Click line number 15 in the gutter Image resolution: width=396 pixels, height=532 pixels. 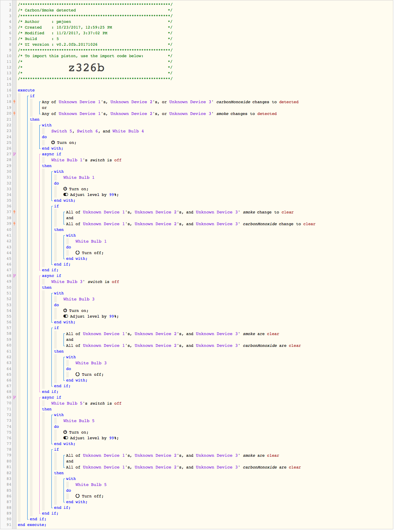[x=9, y=84]
